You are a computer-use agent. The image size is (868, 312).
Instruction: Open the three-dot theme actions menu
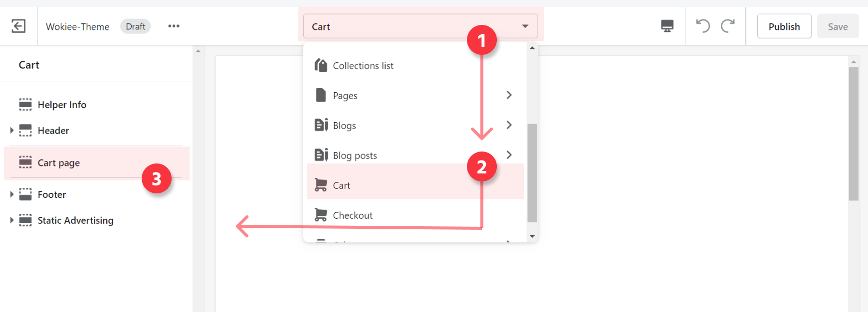pos(174,26)
